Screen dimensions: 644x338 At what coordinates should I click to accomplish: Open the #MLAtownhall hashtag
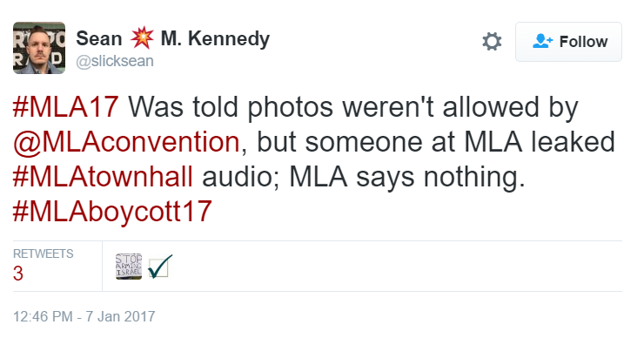pyautogui.click(x=103, y=177)
